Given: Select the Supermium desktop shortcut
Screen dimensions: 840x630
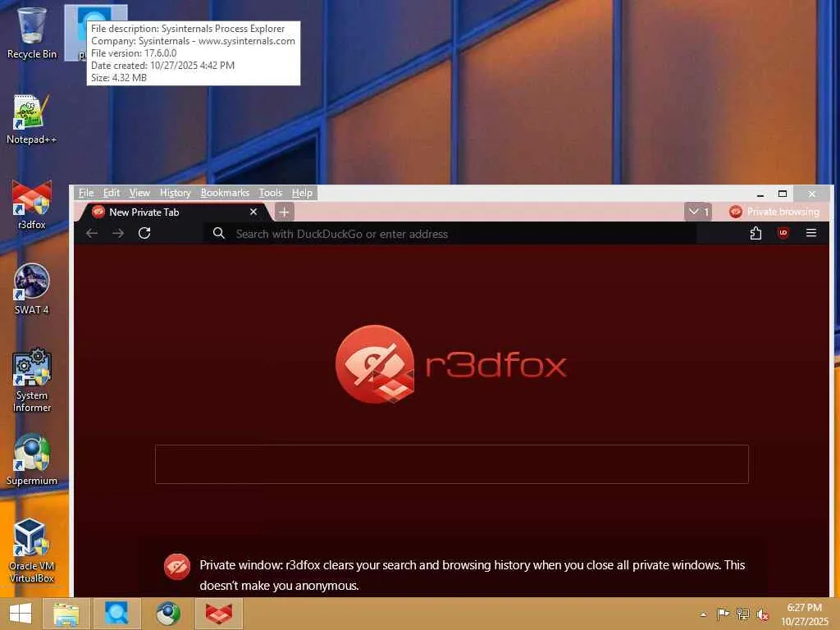Looking at the screenshot, I should 32,459.
